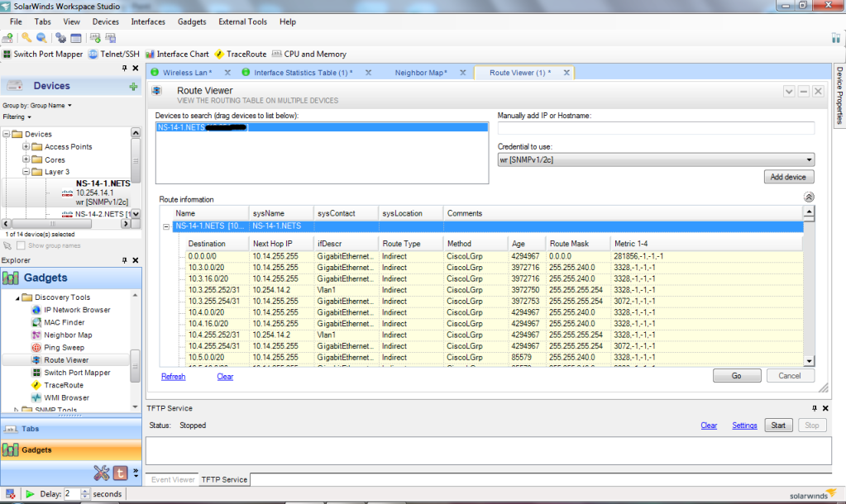
Task: Open TraceRoute from the toolbar
Action: coord(241,54)
